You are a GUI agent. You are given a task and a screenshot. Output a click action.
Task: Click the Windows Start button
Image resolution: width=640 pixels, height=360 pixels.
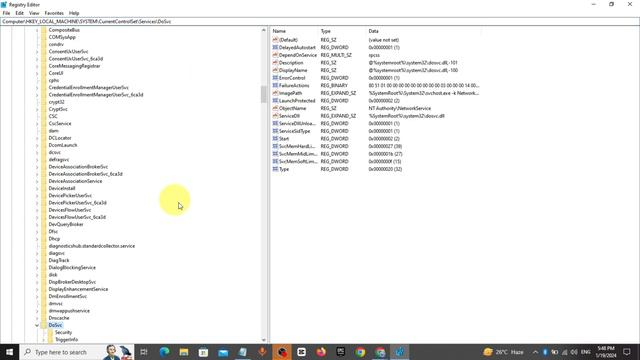[9, 352]
